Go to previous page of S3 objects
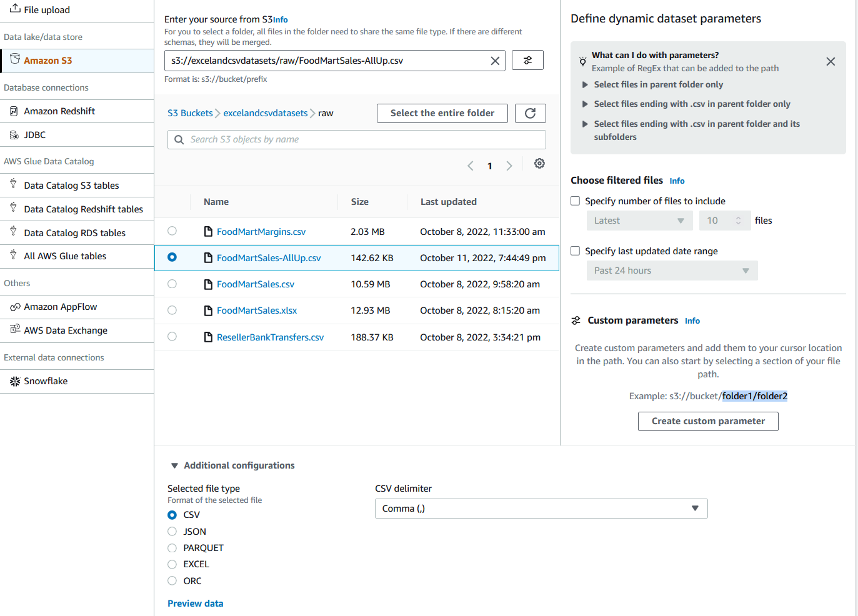Viewport: 858px width, 616px height. pyautogui.click(x=471, y=166)
